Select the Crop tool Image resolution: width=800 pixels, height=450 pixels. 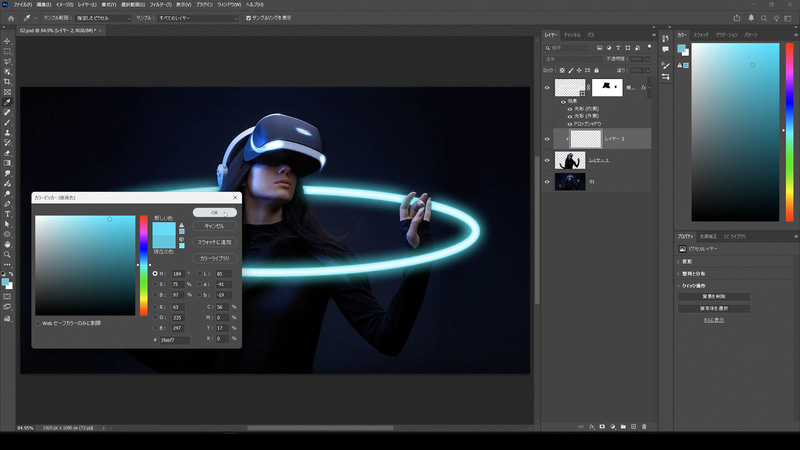click(7, 81)
